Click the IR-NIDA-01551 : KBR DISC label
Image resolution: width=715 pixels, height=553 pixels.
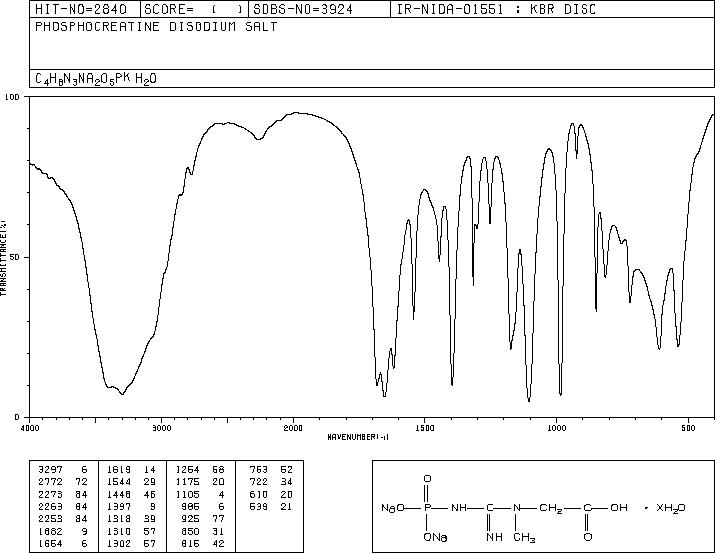click(496, 9)
